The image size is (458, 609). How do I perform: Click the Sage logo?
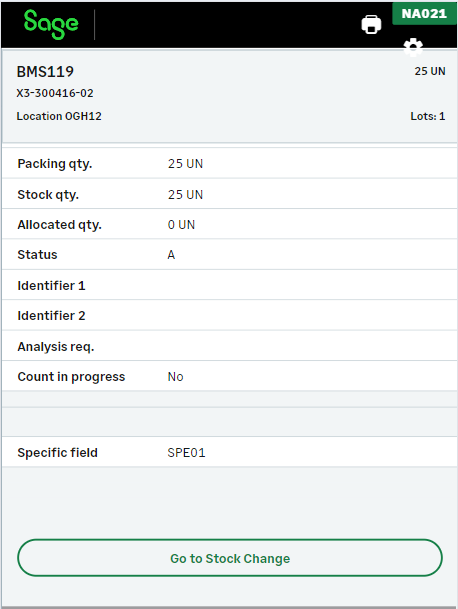point(51,24)
